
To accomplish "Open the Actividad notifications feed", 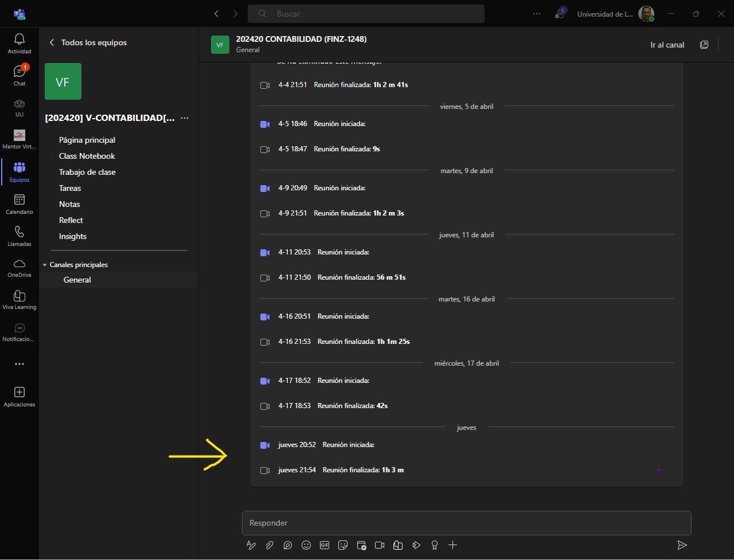I will (19, 44).
